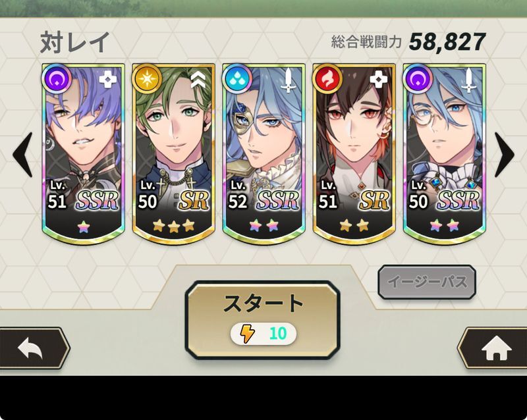527x420 pixels.
Task: Click the fire element icon on brown-haired card
Action: (327, 79)
